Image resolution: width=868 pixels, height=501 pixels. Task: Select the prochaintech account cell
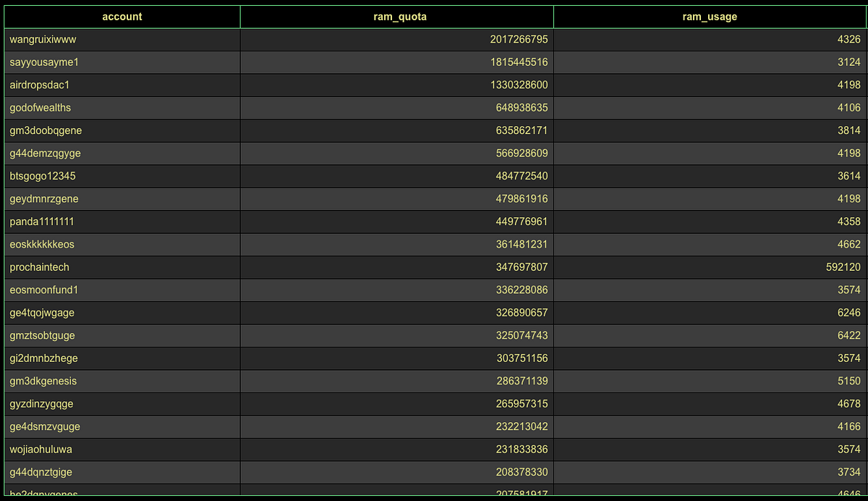(x=122, y=268)
